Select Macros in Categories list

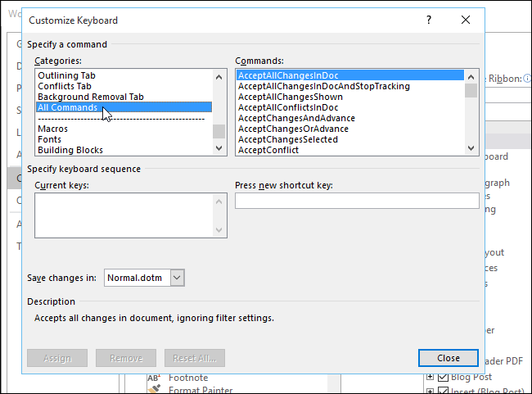[x=53, y=129]
